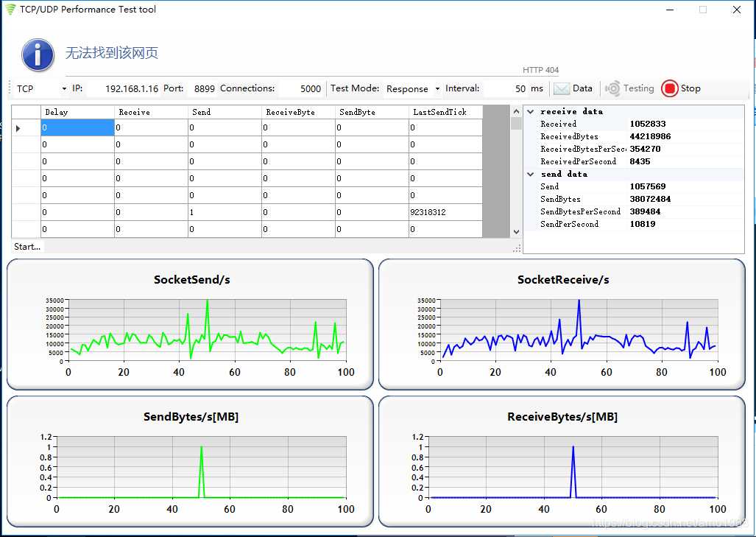Click the highlighted Delay cell in first row
This screenshot has width=756, height=537.
[77, 128]
